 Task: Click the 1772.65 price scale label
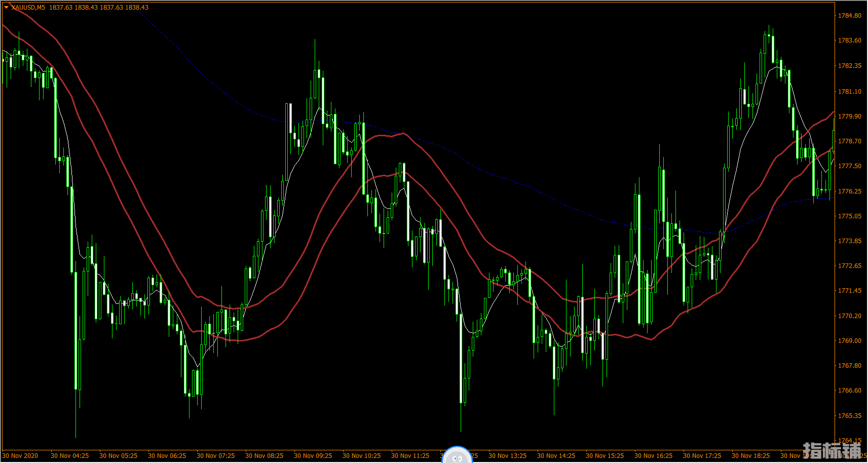[x=849, y=266]
